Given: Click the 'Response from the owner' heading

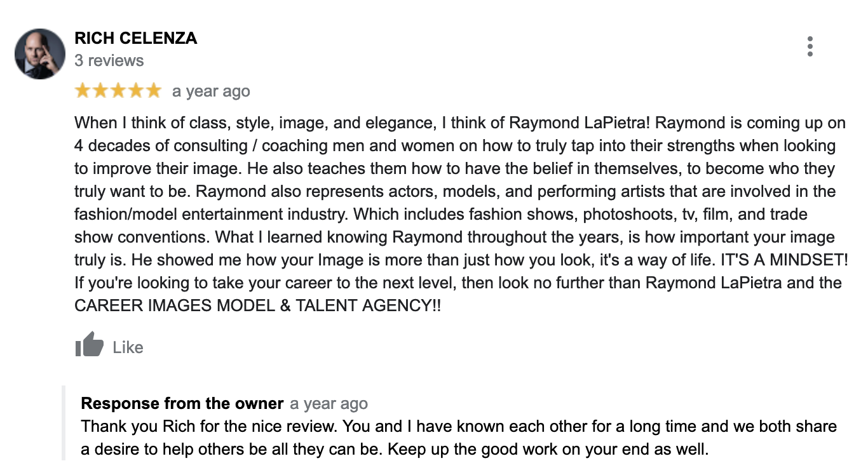Looking at the screenshot, I should click(x=182, y=403).
